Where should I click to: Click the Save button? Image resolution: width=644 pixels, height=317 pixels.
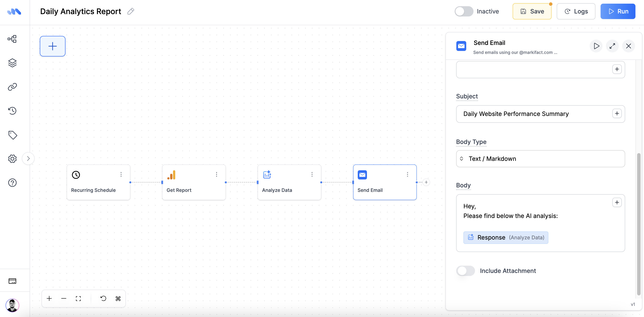(532, 11)
